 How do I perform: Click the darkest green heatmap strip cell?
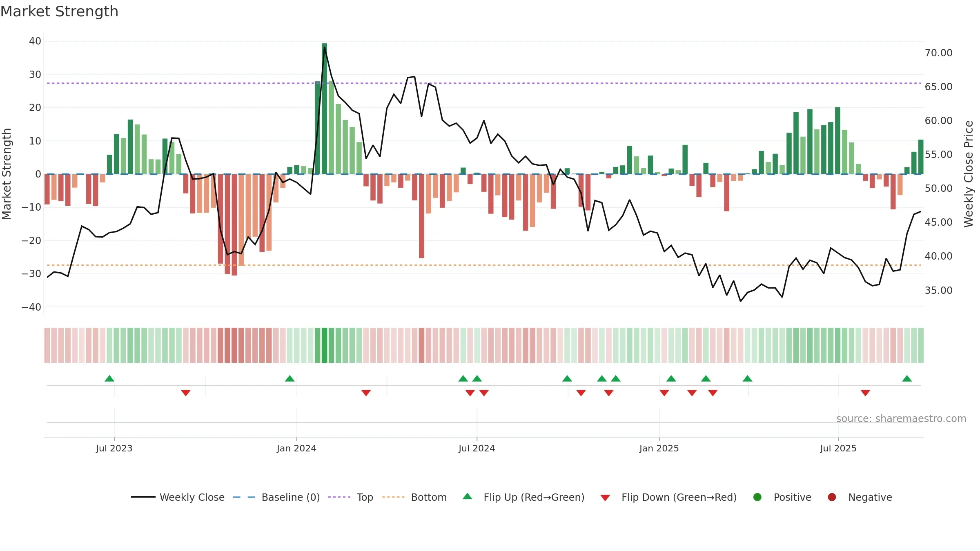pos(324,345)
